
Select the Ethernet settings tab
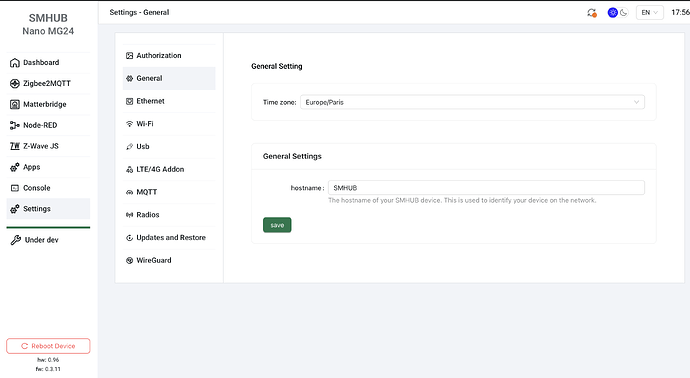click(x=169, y=101)
